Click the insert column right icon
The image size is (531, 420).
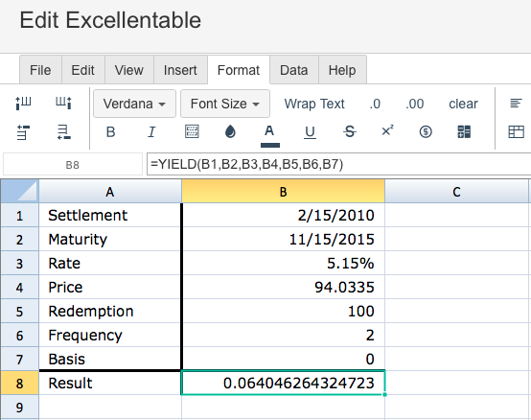[63, 103]
